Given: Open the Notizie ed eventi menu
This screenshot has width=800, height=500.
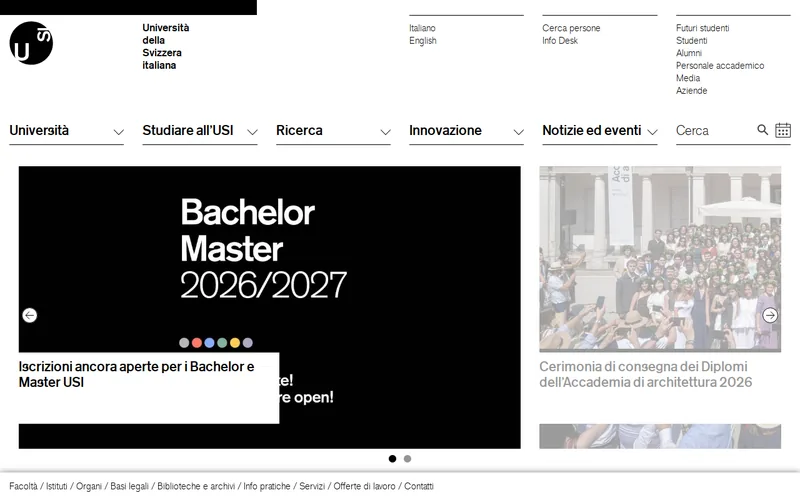Looking at the screenshot, I should point(591,131).
